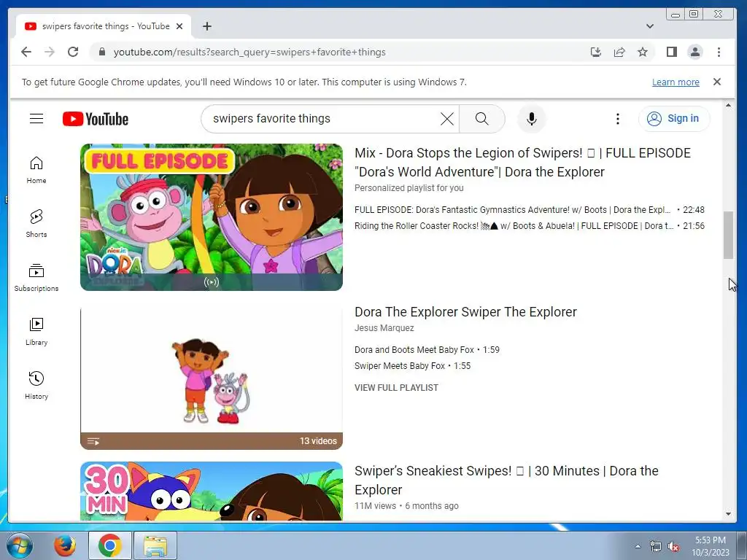Open the YouTube hamburger guide menu

click(x=36, y=119)
